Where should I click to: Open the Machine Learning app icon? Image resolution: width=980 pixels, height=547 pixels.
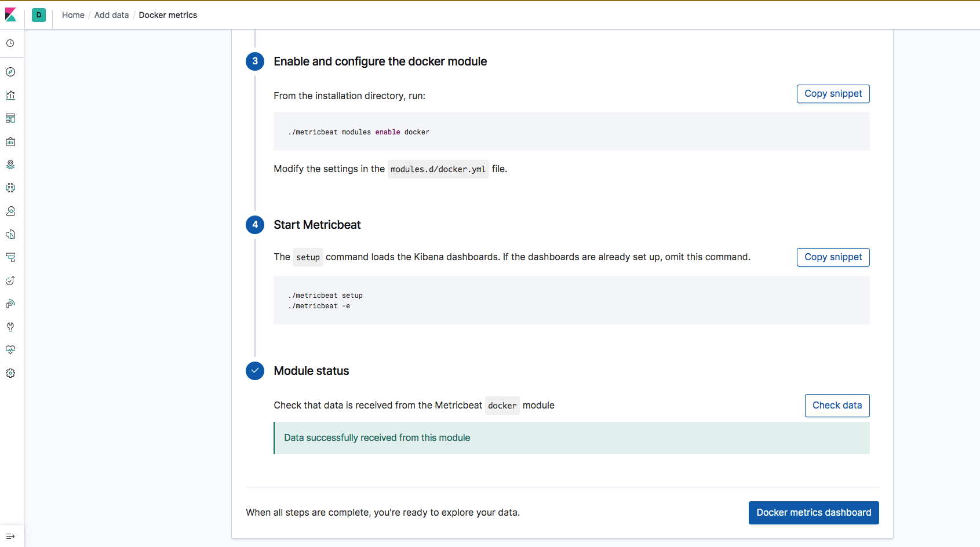click(10, 187)
